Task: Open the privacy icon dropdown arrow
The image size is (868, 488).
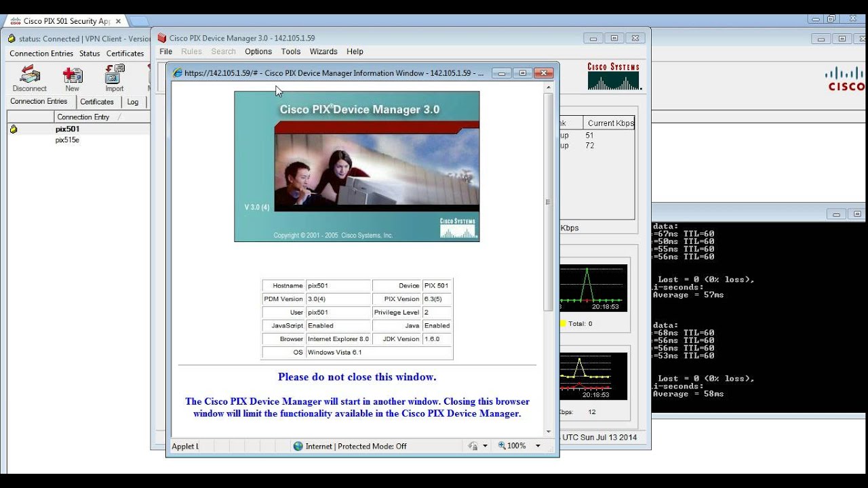Action: [485, 446]
